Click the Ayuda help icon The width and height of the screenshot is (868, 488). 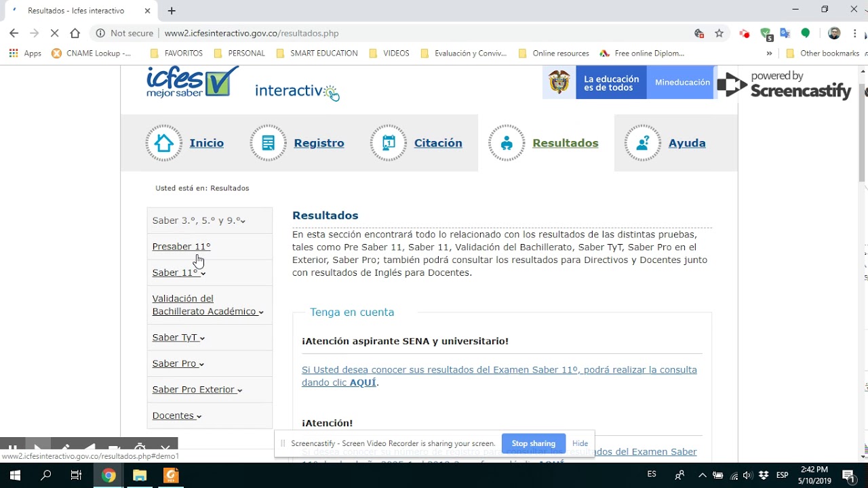[x=643, y=143]
